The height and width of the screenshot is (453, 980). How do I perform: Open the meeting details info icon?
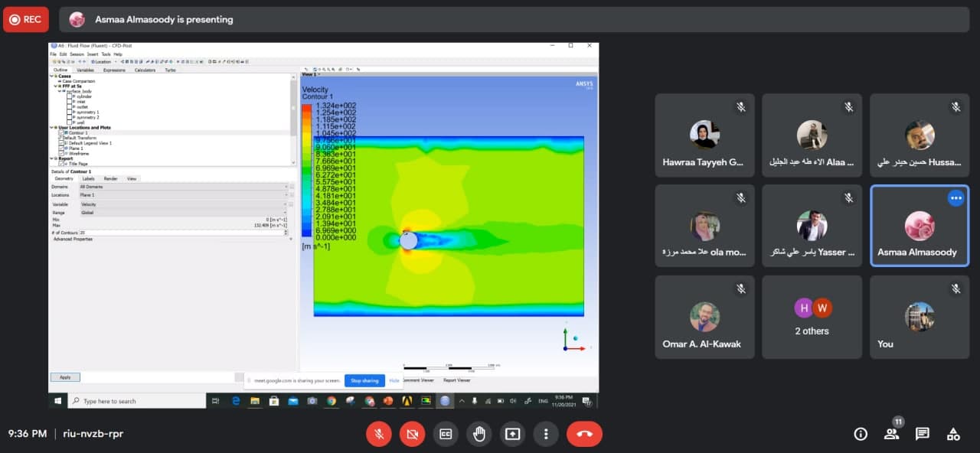[x=861, y=434]
